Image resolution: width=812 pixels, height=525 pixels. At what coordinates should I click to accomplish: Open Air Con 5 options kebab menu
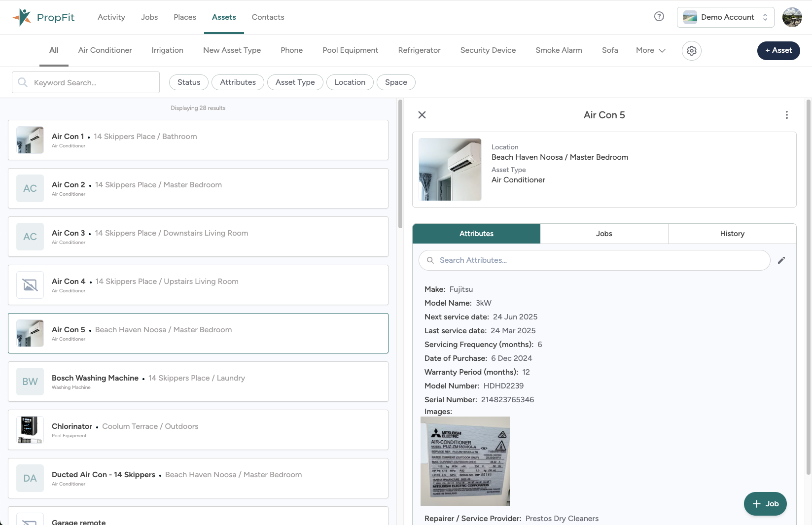click(787, 114)
